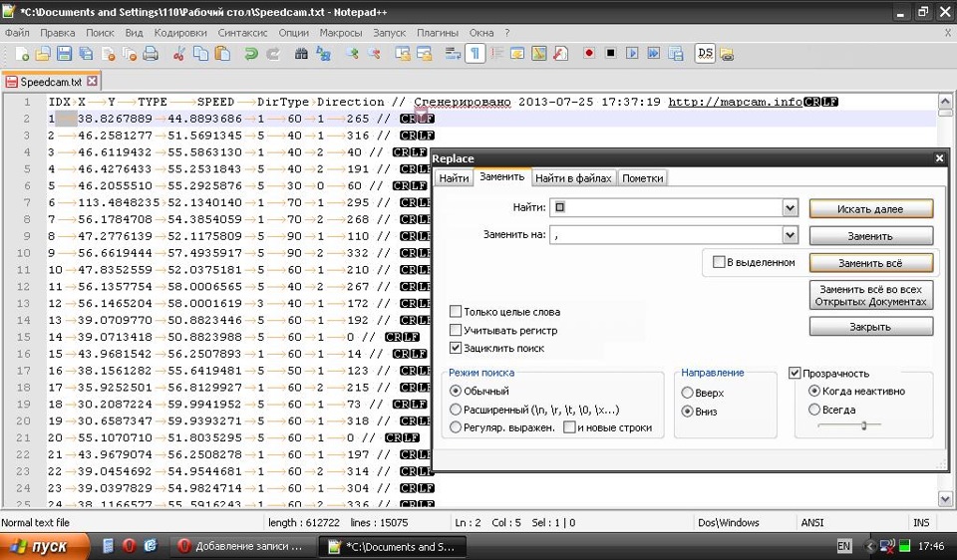Click the Save All toolbar icon
The width and height of the screenshot is (957, 560).
[86, 54]
